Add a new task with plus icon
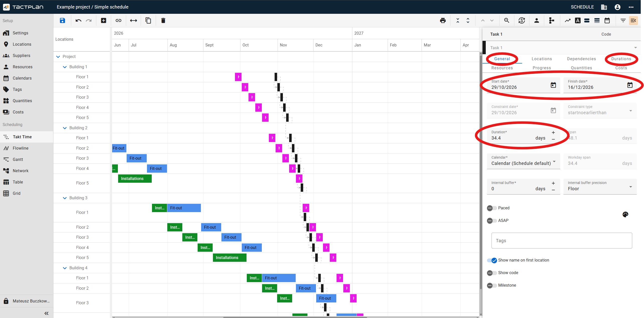 click(x=104, y=21)
